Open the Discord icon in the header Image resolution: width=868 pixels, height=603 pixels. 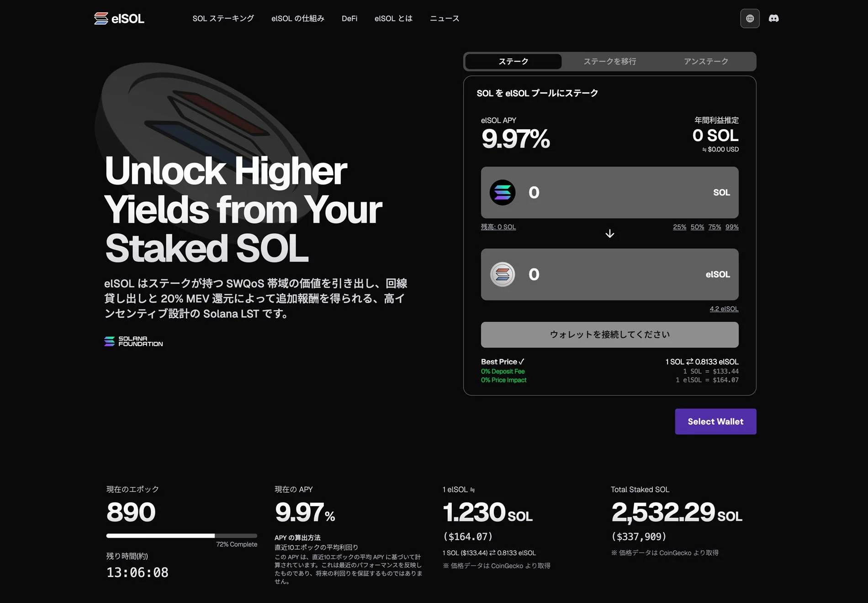pos(774,18)
